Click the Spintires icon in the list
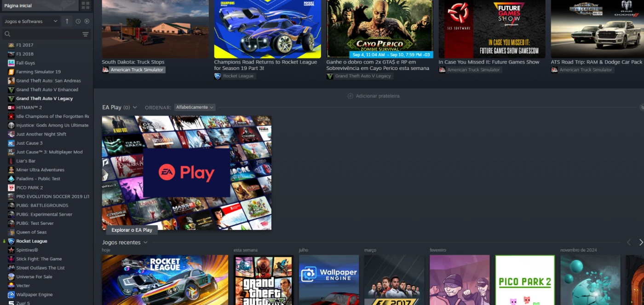 pos(11,250)
